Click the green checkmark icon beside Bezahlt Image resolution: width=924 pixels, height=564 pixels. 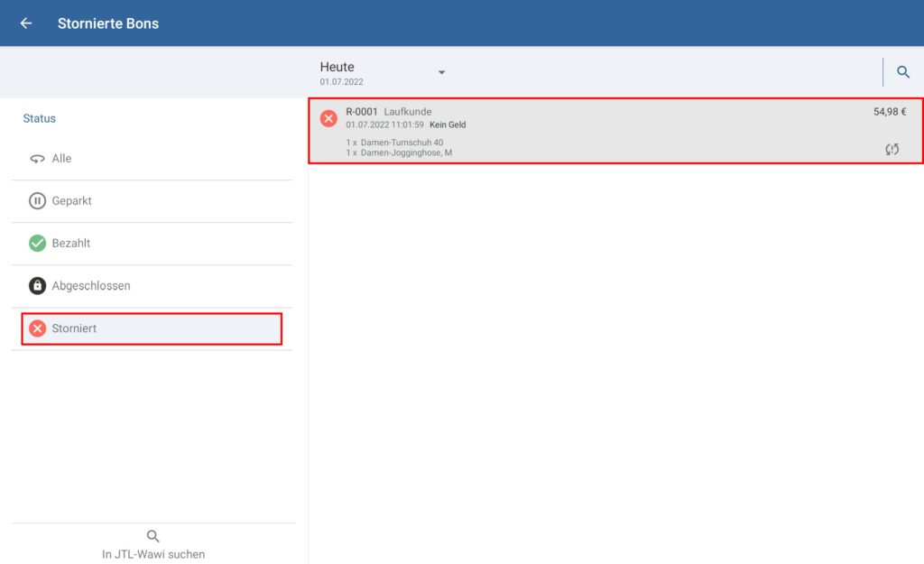pyautogui.click(x=37, y=244)
